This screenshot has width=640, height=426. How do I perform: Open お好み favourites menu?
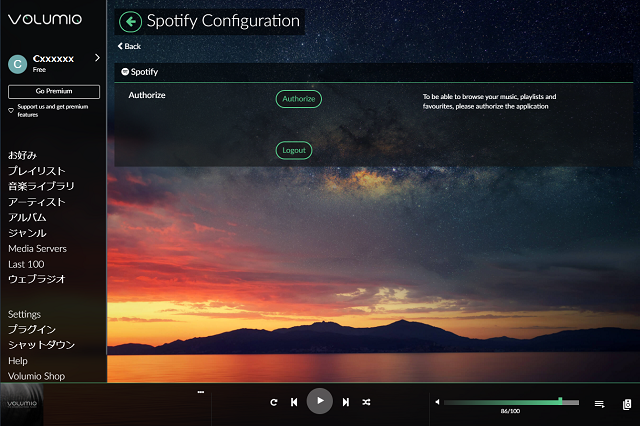point(22,155)
